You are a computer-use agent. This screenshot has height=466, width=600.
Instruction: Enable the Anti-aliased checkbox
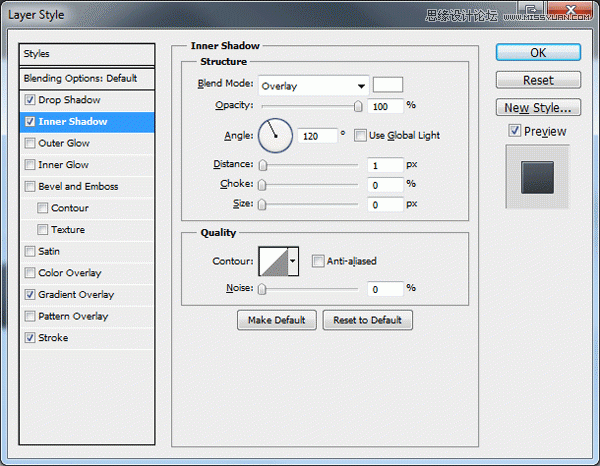click(x=318, y=261)
